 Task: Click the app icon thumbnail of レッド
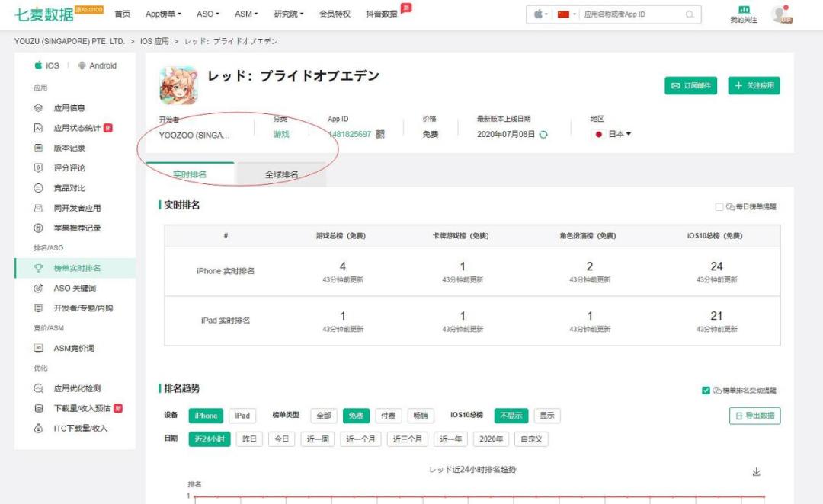[178, 85]
